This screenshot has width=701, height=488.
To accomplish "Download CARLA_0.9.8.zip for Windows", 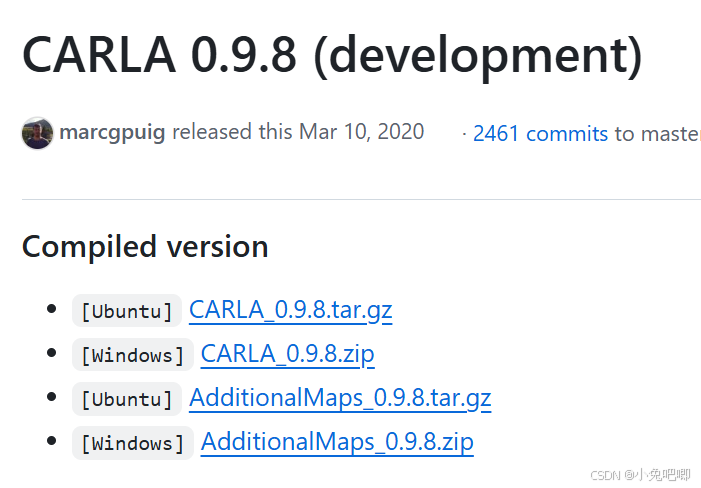I will (x=287, y=354).
